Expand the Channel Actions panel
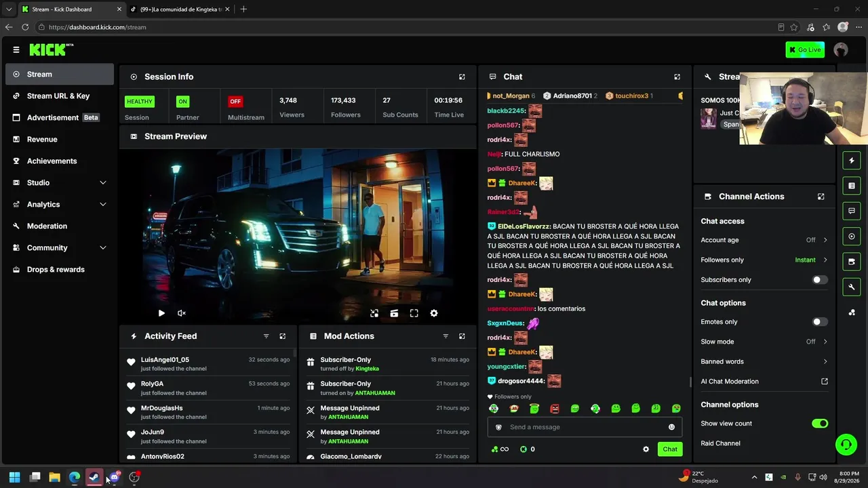868x488 pixels. tap(821, 197)
